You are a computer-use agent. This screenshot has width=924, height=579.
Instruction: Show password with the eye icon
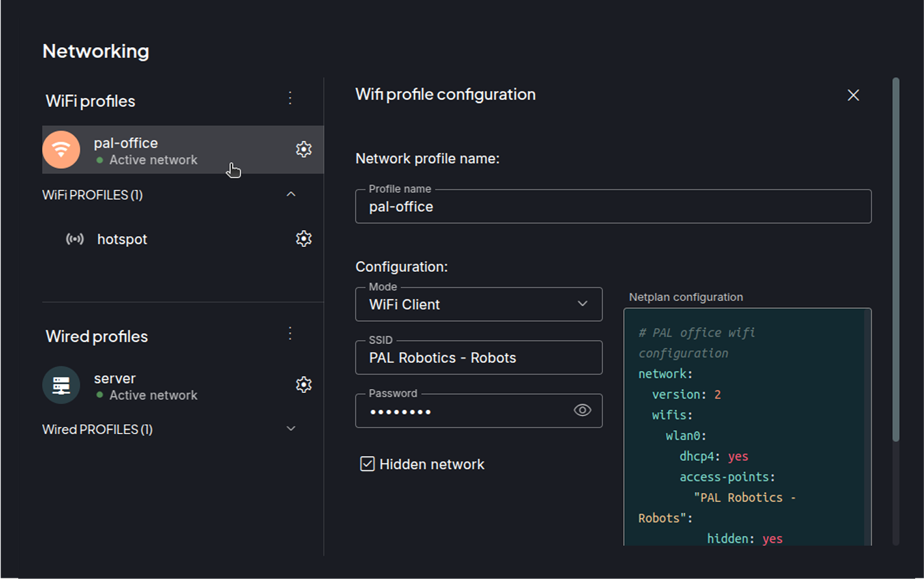(x=582, y=411)
